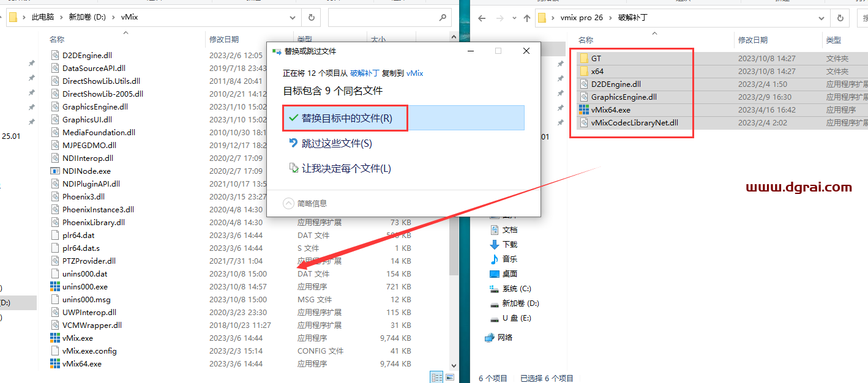Select vMix.exe.config file name

click(x=89, y=351)
